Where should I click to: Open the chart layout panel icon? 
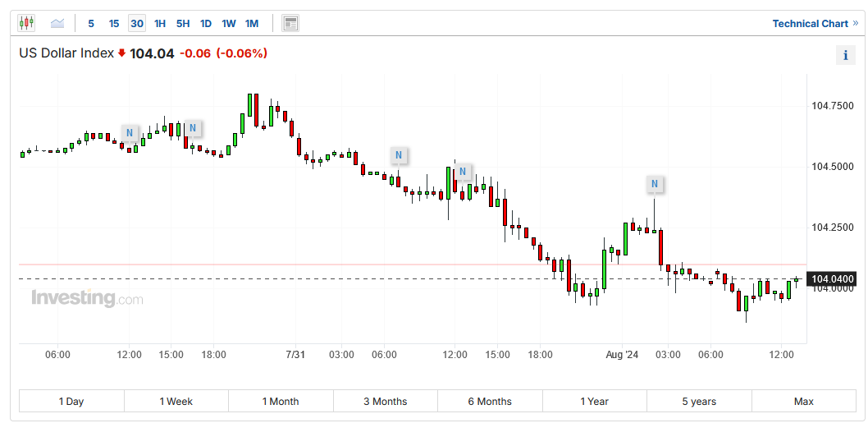(x=290, y=23)
